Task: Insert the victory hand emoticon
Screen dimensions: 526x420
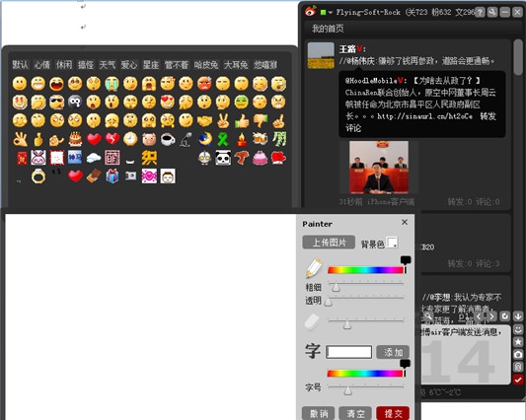Action: [x=223, y=120]
